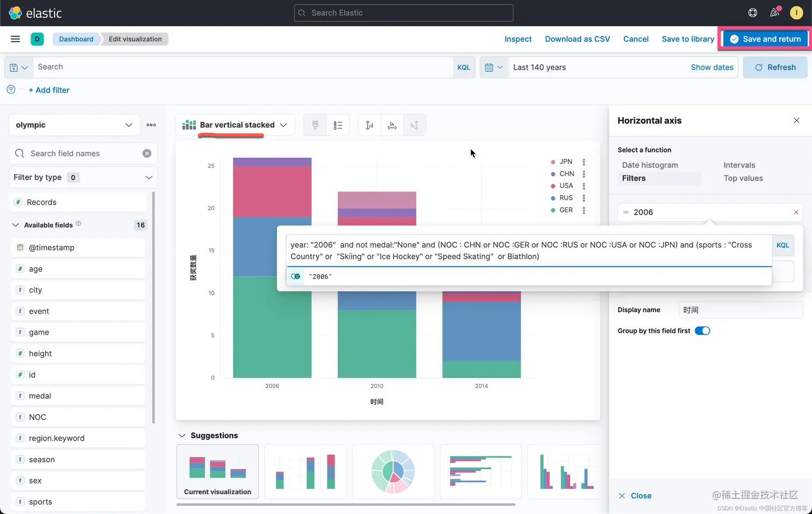812x514 pixels.
Task: Toggle KQL language in search bar
Action: point(463,67)
